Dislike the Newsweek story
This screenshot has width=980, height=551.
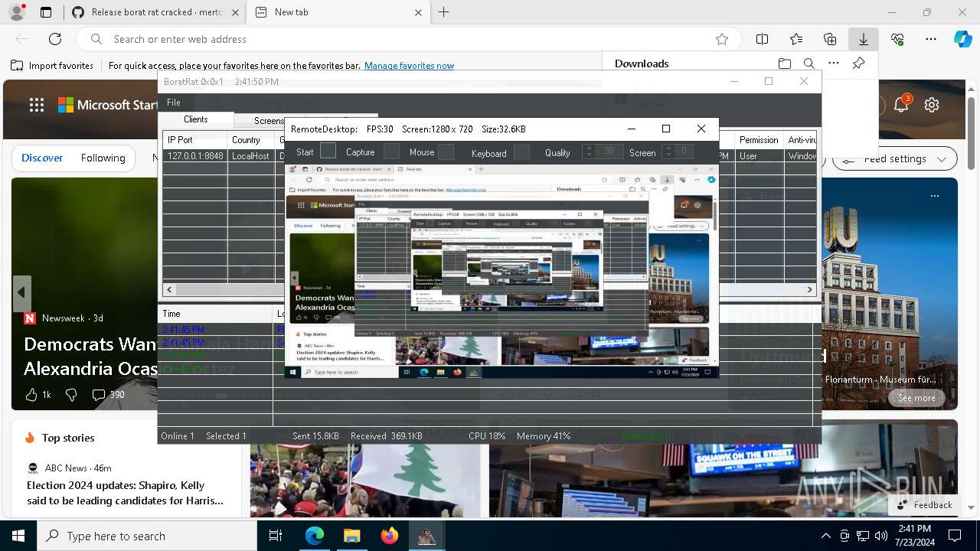click(x=71, y=395)
